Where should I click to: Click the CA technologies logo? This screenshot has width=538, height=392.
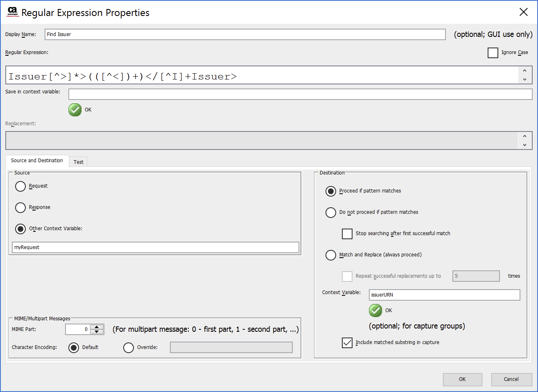12,12
